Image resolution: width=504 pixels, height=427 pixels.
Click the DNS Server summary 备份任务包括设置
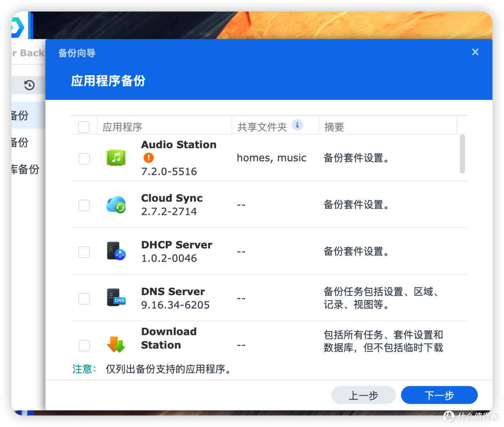pos(381,298)
